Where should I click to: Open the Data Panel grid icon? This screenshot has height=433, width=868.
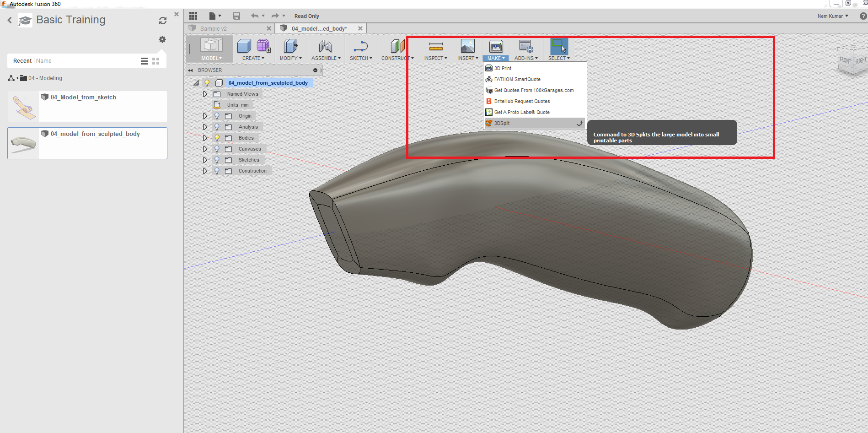[193, 16]
